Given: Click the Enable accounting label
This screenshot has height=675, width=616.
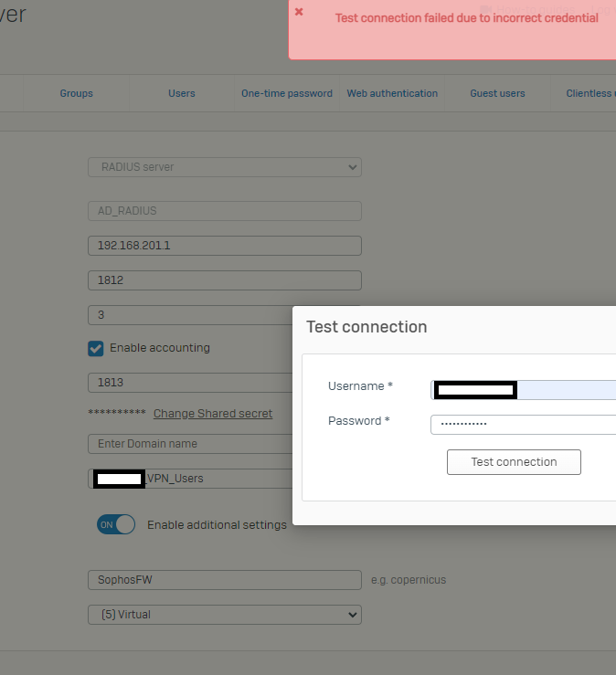Looking at the screenshot, I should click(160, 348).
